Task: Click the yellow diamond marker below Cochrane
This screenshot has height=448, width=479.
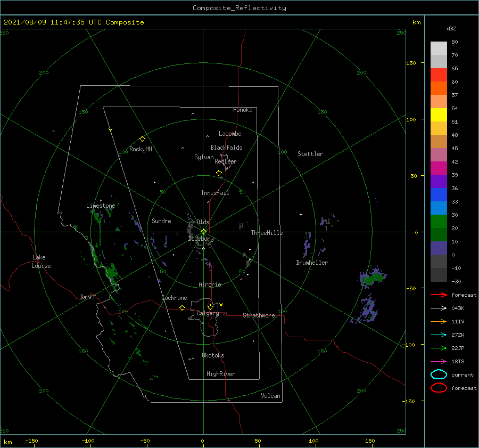Action: pyautogui.click(x=182, y=308)
